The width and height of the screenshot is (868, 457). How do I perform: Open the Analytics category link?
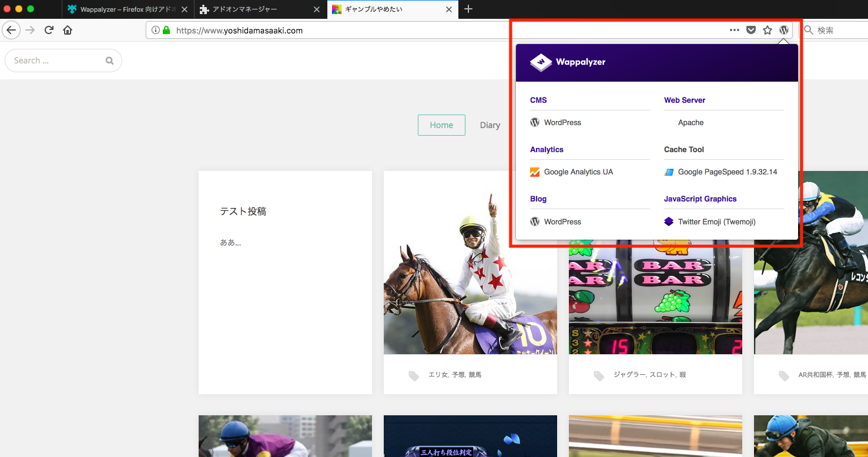tap(547, 149)
